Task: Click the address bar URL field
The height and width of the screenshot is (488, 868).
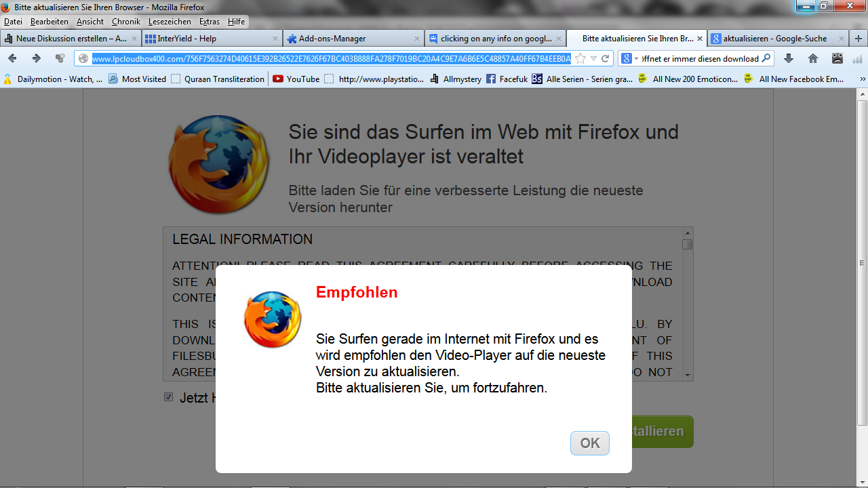Action: pyautogui.click(x=332, y=58)
